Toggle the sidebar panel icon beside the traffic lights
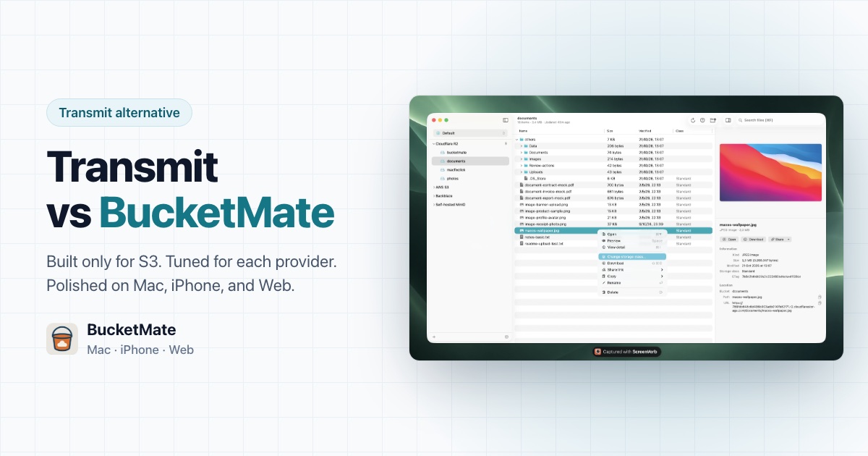 point(506,120)
